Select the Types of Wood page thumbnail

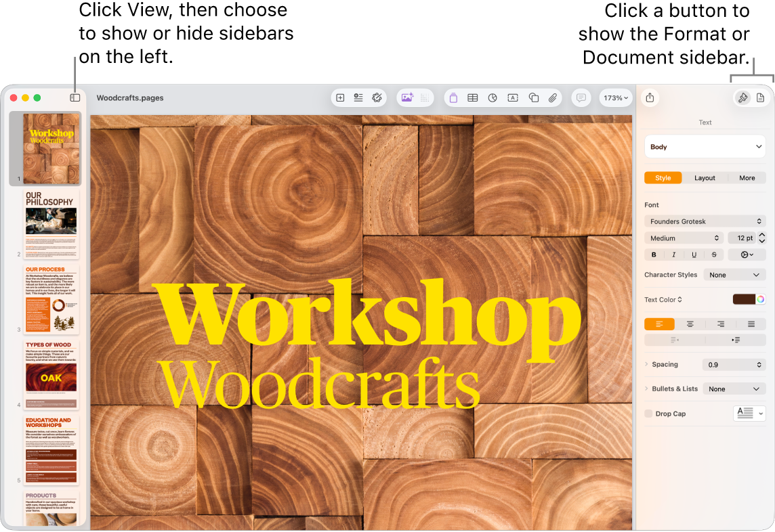click(51, 374)
